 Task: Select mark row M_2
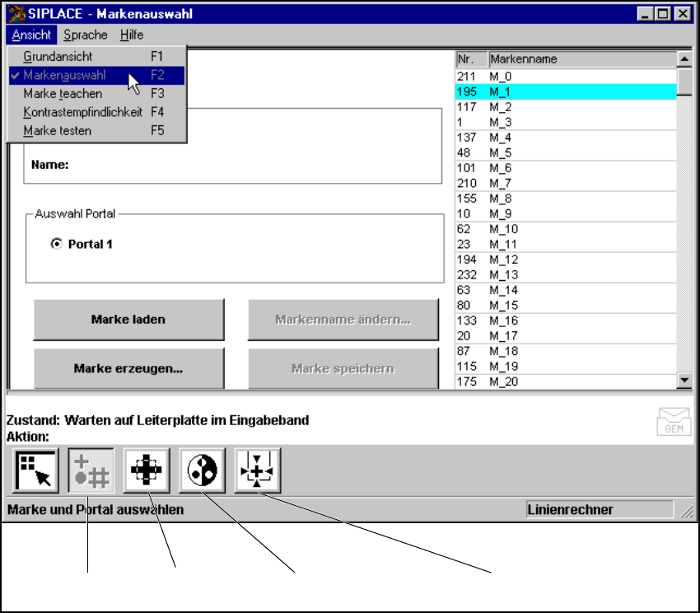[566, 107]
